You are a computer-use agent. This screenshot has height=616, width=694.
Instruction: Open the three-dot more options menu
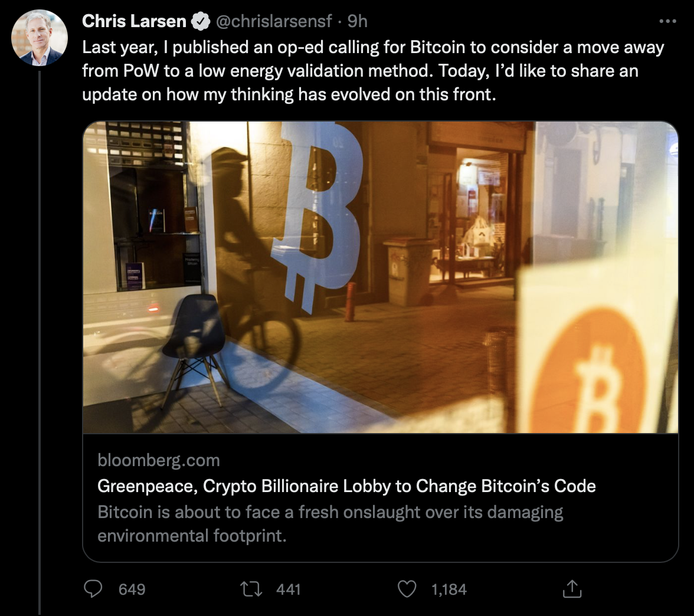pyautogui.click(x=667, y=21)
